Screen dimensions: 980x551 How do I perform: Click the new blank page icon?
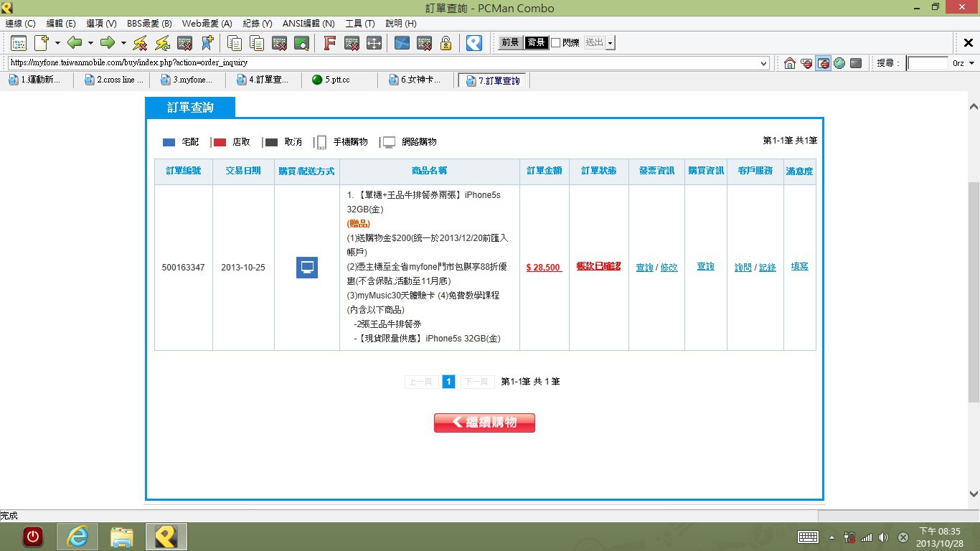coord(41,43)
